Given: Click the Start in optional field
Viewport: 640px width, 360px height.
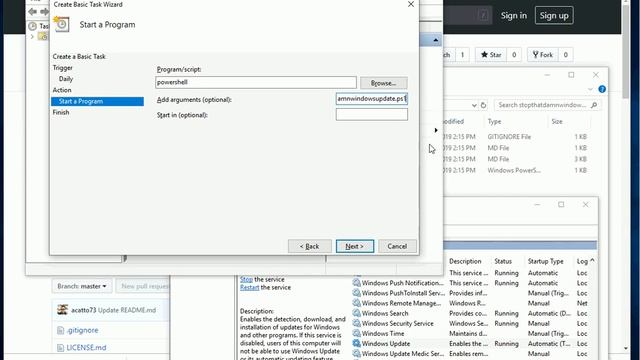Looking at the screenshot, I should pyautogui.click(x=371, y=115).
